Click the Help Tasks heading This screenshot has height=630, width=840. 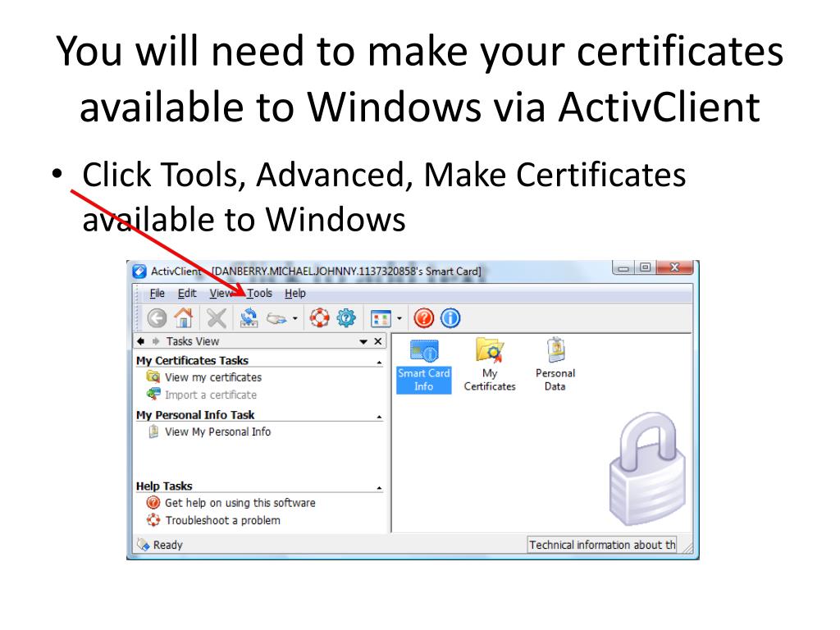click(x=164, y=486)
